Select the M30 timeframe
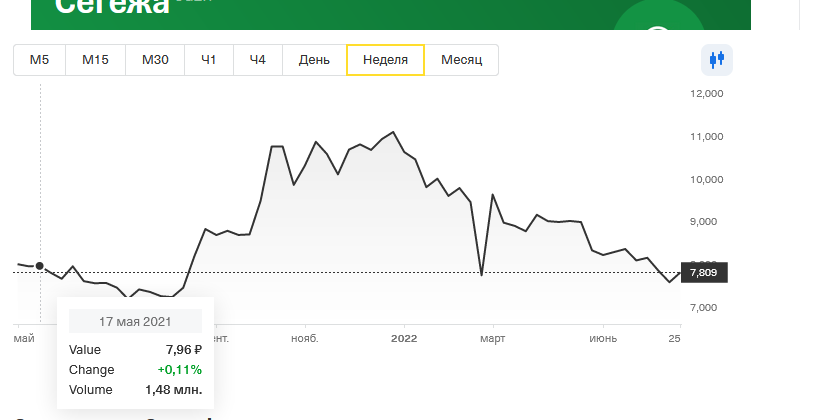Image resolution: width=819 pixels, height=420 pixels. 155,60
